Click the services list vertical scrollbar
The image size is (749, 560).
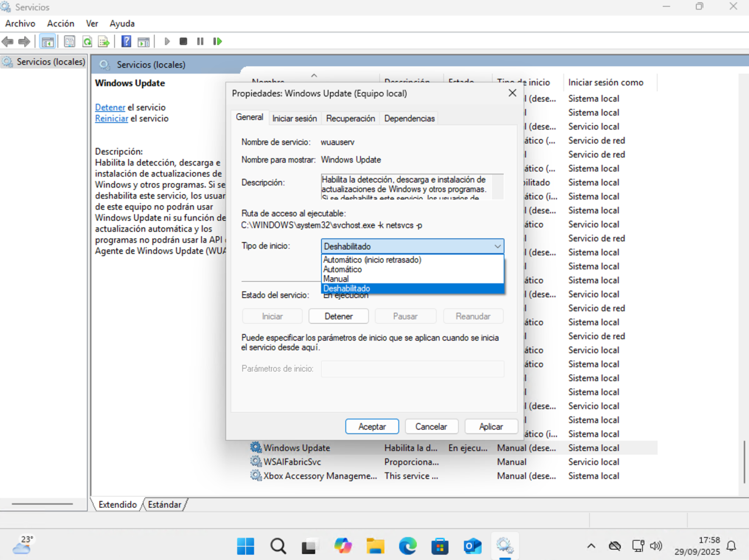click(x=744, y=462)
